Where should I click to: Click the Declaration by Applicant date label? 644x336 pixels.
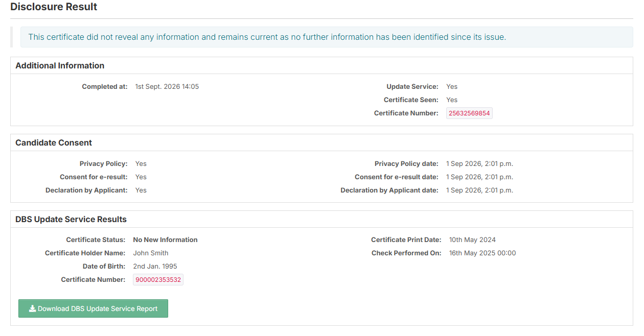[x=389, y=190]
